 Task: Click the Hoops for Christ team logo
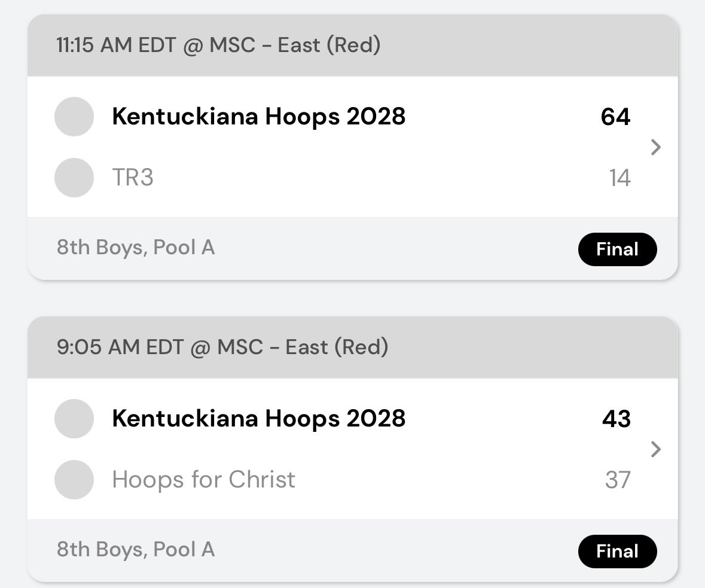[74, 480]
